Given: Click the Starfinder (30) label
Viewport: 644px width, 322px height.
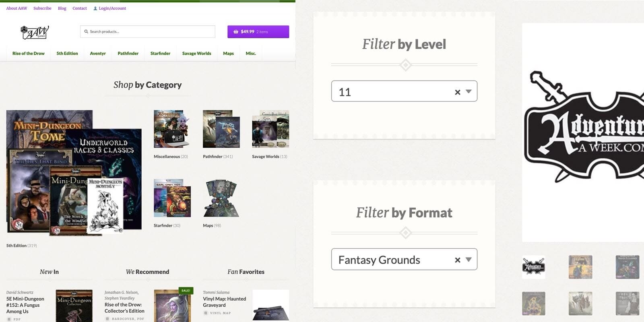Looking at the screenshot, I should coord(167,225).
